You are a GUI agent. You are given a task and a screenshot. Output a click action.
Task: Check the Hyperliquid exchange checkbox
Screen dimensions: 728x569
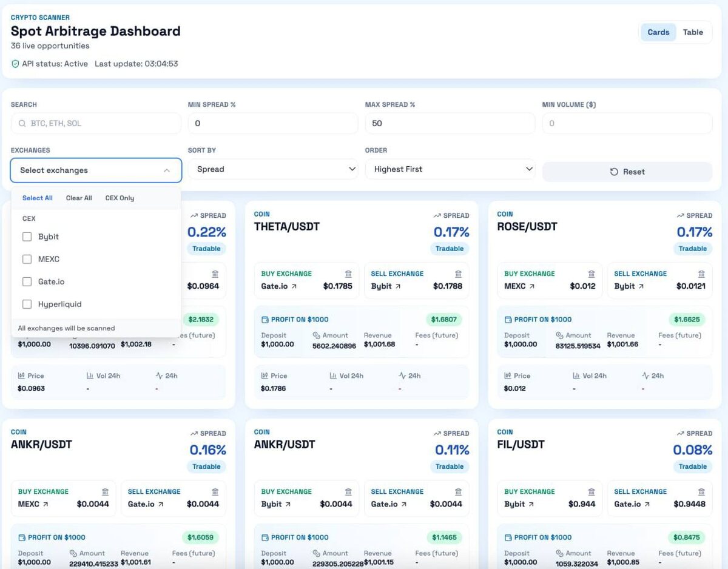[x=27, y=304]
